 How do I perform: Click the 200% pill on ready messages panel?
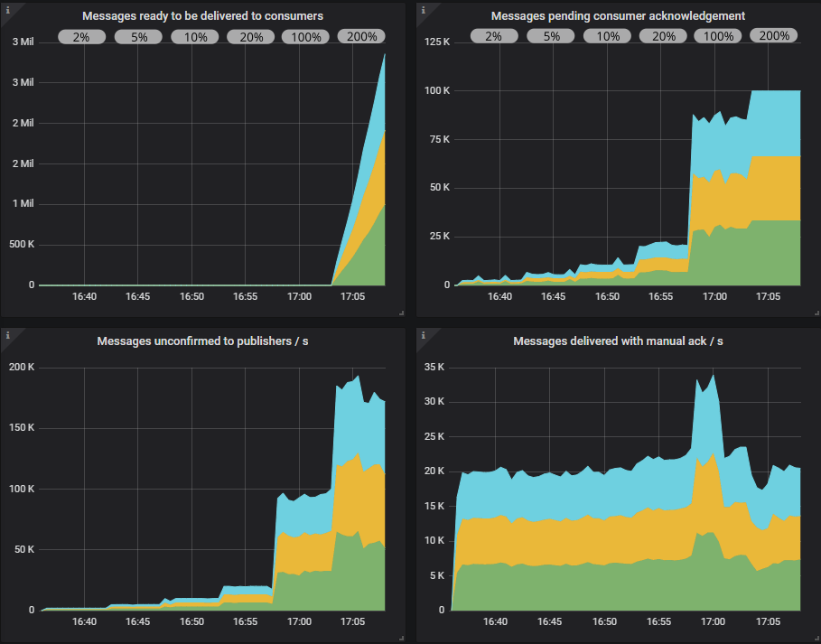pyautogui.click(x=361, y=36)
